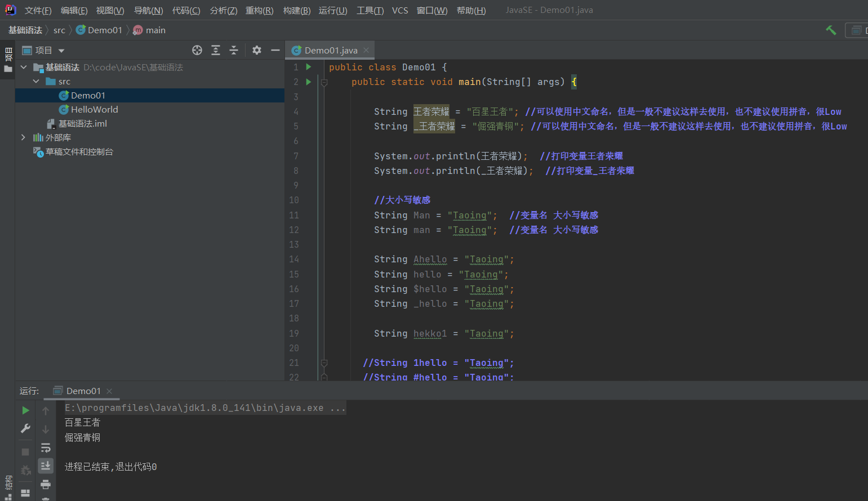Click the Expand All icon in project panel
868x501 pixels.
(x=216, y=50)
